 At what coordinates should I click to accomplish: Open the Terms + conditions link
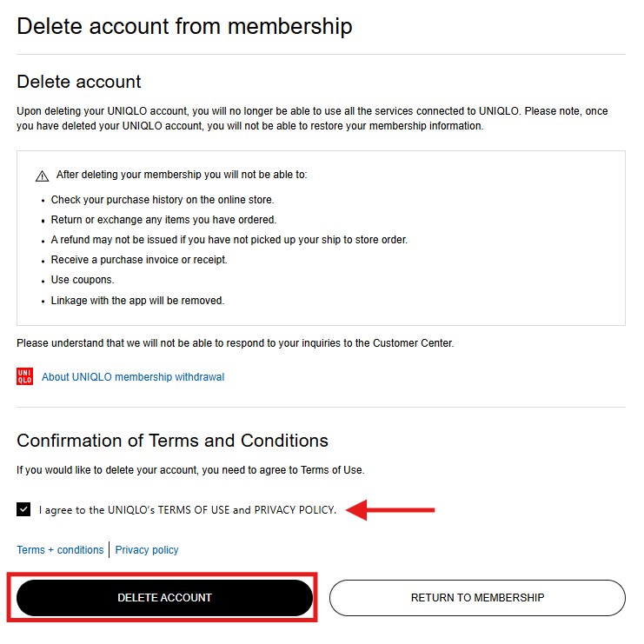click(x=60, y=550)
